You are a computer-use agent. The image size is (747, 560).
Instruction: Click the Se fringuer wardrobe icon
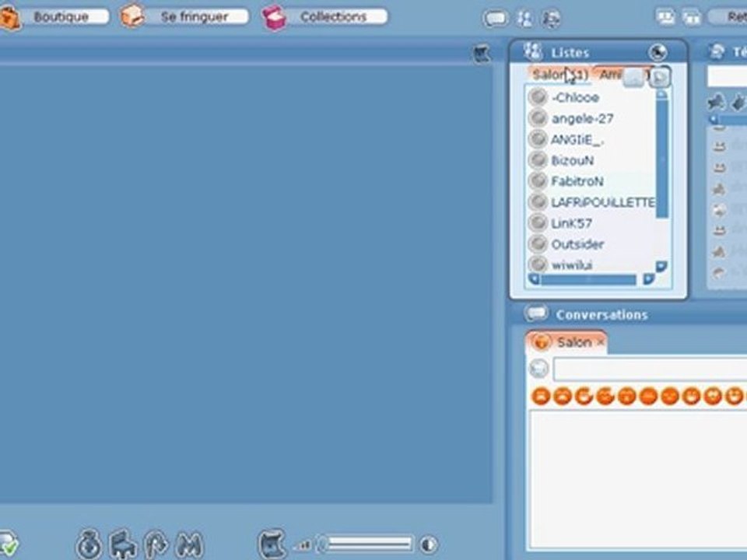coord(132,16)
